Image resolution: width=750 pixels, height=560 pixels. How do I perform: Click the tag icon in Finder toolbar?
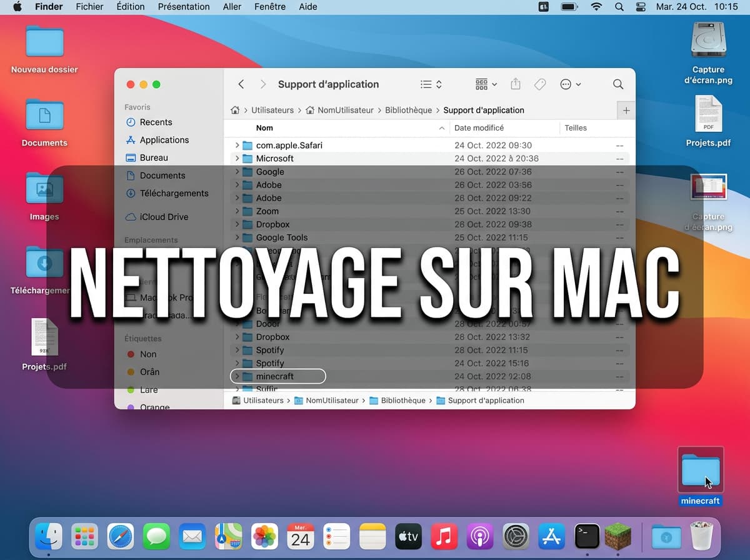coord(540,84)
